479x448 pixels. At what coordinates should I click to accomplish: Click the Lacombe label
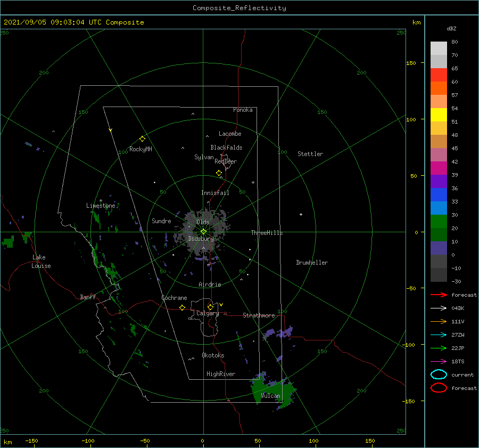point(230,134)
